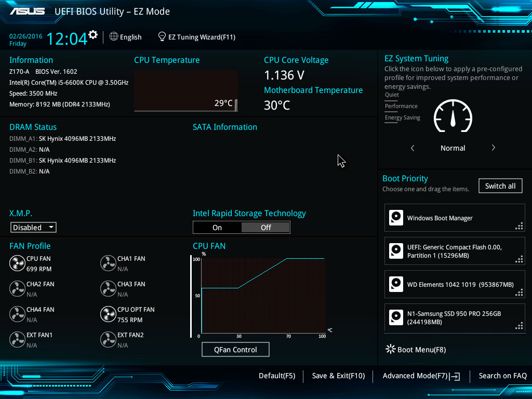Click the gear icon beside the clock
532x399 pixels.
tap(93, 35)
